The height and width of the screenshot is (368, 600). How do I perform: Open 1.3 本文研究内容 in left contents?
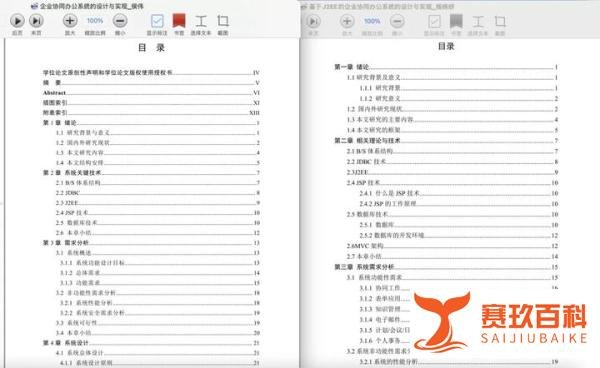tap(158, 152)
